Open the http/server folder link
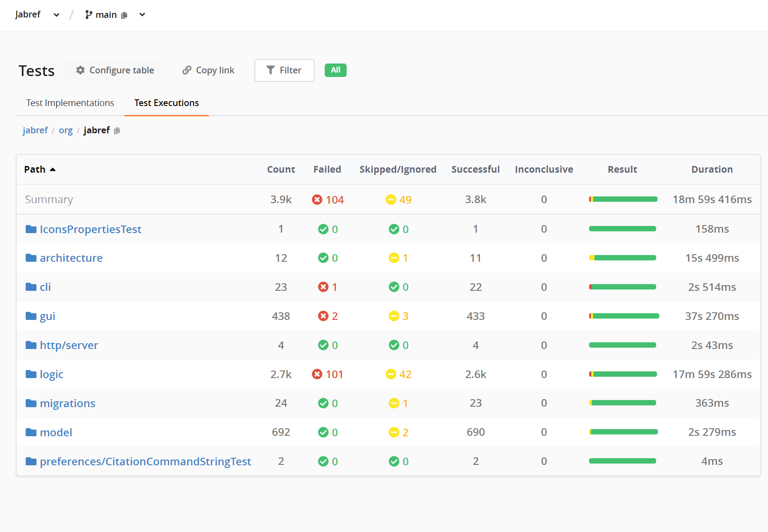This screenshot has width=768, height=532. click(69, 345)
